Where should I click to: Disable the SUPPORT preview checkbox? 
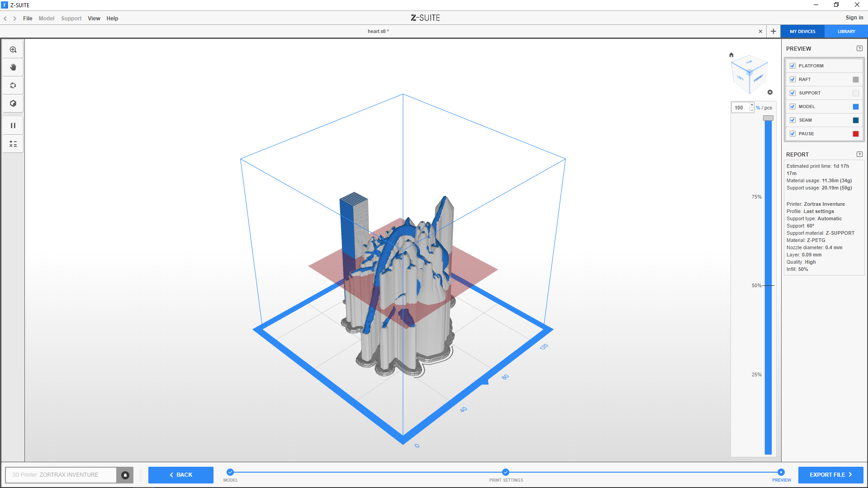(792, 93)
